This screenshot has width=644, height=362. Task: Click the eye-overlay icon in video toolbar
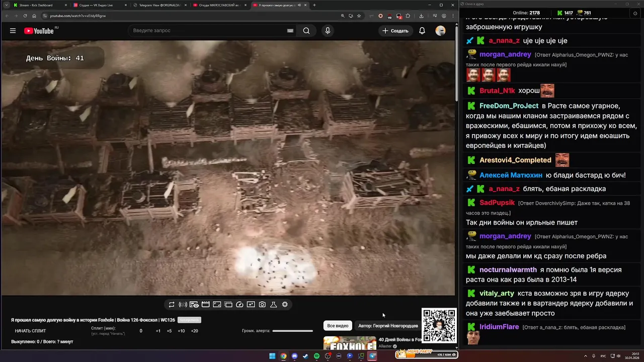194,305
